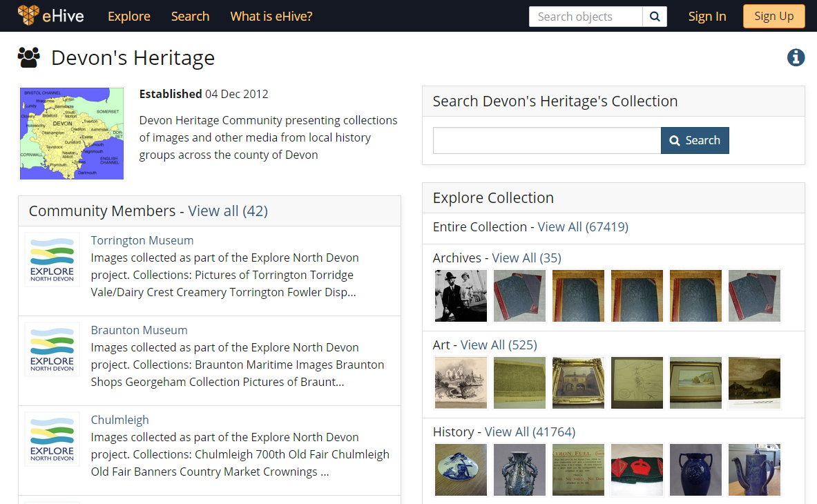Click the Devon Heritage Community description paragraph
817x504 pixels.
click(x=269, y=137)
